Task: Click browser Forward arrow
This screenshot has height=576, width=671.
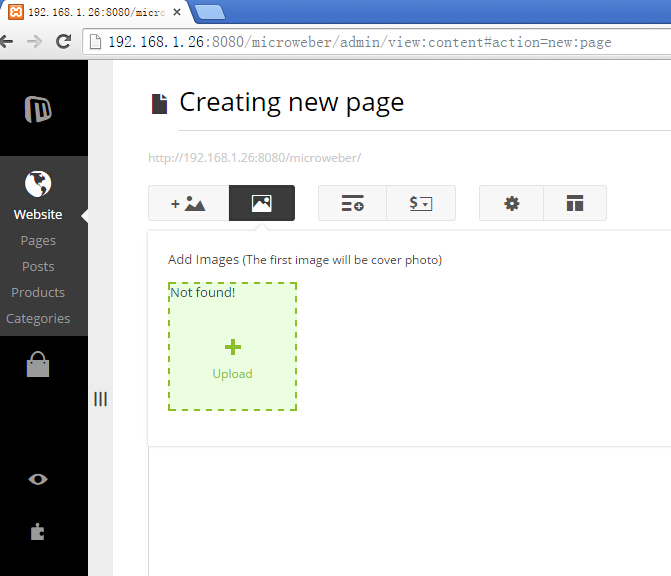Action: click(x=34, y=42)
